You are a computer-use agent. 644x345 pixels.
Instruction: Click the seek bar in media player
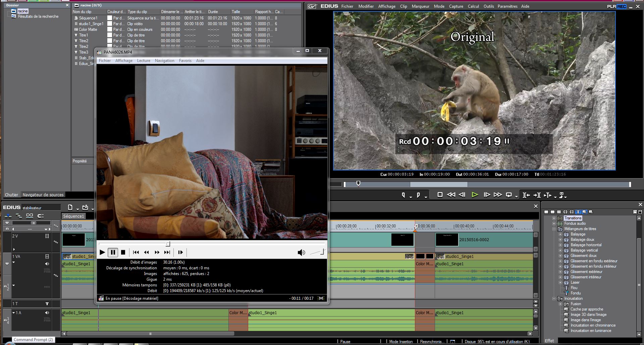[212, 244]
